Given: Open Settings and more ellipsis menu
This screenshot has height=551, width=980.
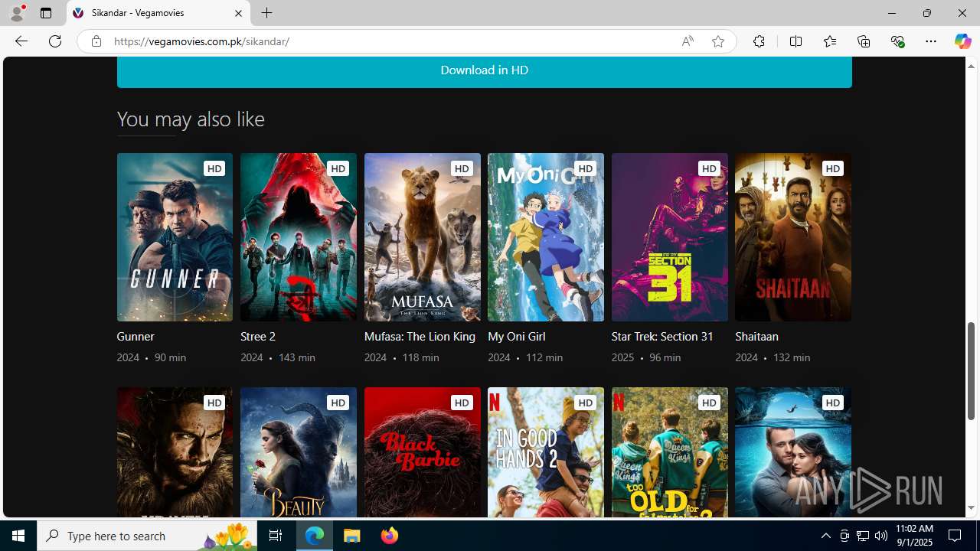Looking at the screenshot, I should pyautogui.click(x=931, y=41).
